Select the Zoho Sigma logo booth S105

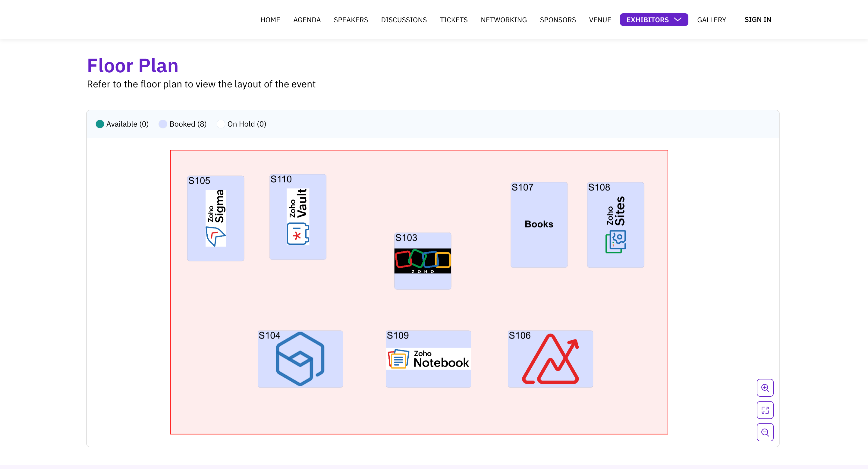216,218
